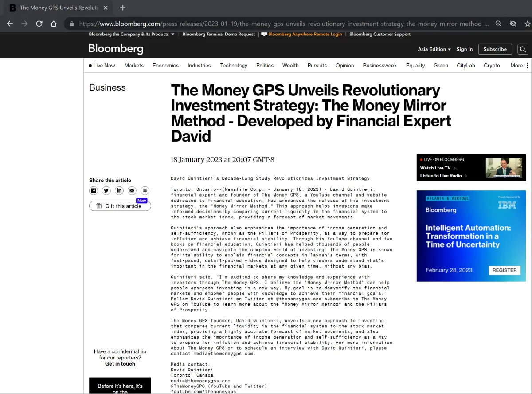Click the REGISTER button in IBM ad

pos(505,270)
